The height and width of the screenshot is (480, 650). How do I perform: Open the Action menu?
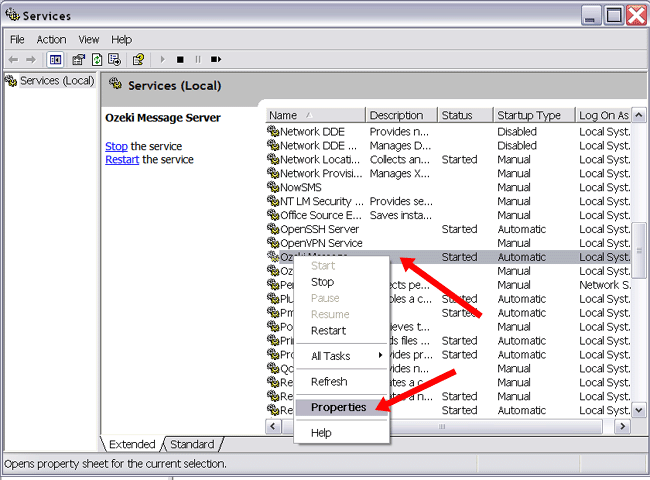point(51,39)
